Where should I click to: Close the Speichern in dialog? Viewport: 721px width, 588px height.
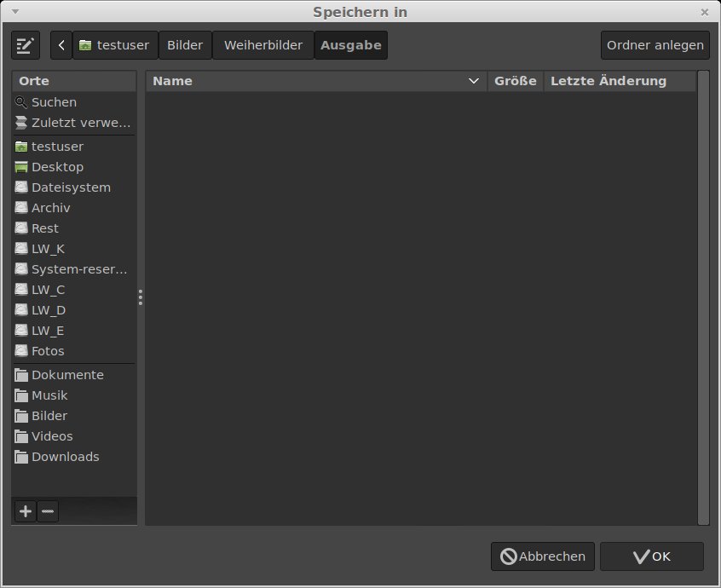[x=705, y=13]
